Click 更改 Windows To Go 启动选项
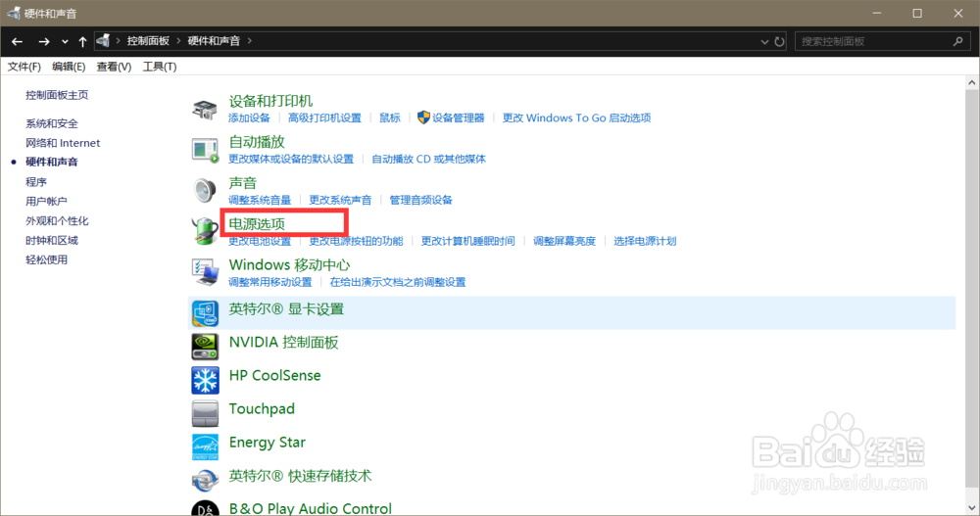 click(x=576, y=118)
